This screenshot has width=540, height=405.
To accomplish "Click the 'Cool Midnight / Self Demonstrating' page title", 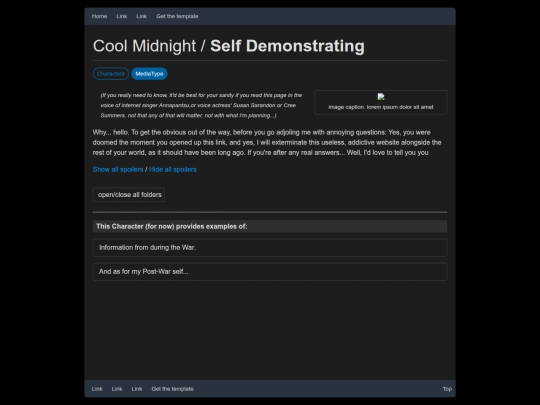I will coord(229,46).
